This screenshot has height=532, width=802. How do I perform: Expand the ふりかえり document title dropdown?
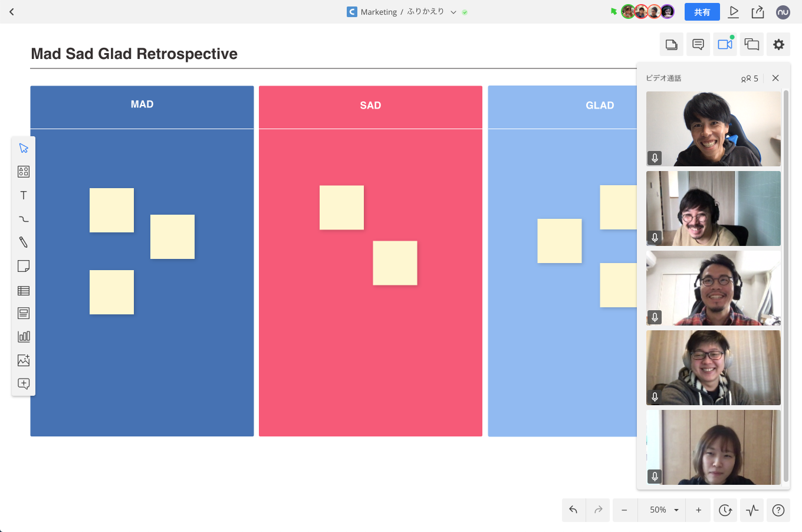pos(453,12)
